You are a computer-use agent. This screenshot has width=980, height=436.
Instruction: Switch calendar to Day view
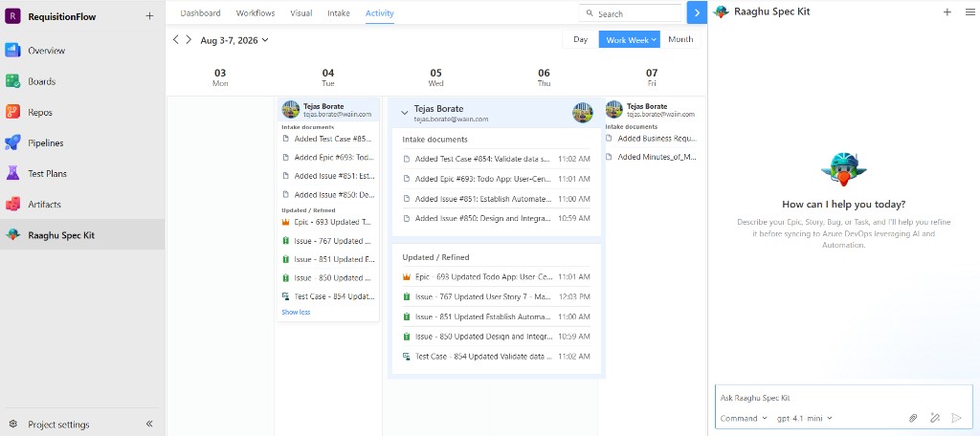(x=581, y=39)
